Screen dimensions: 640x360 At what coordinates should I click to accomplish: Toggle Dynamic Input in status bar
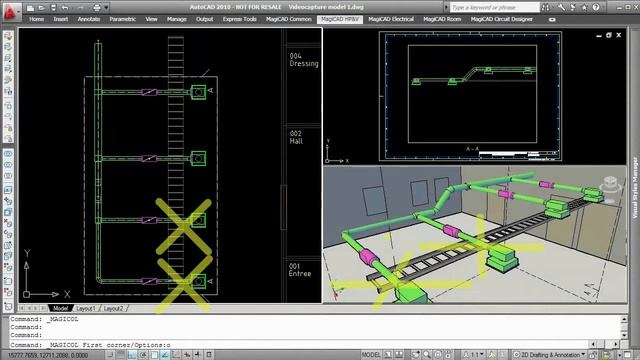187,355
